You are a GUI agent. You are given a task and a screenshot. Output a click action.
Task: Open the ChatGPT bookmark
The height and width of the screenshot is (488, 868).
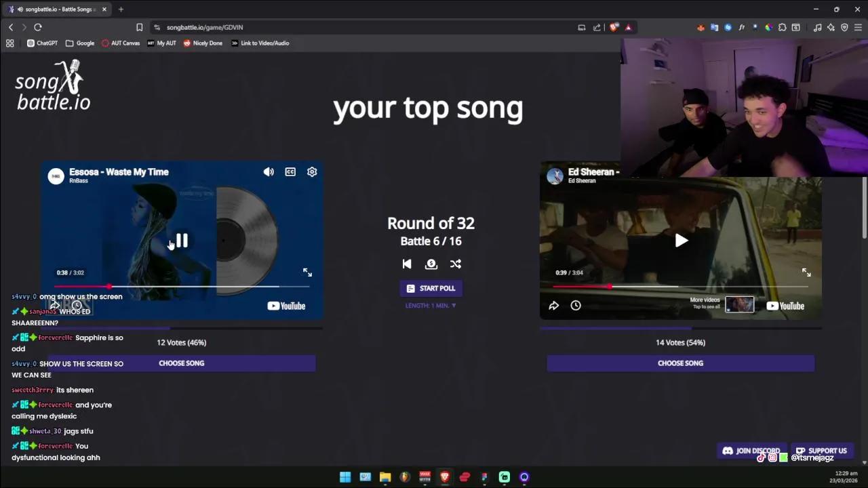click(x=42, y=43)
